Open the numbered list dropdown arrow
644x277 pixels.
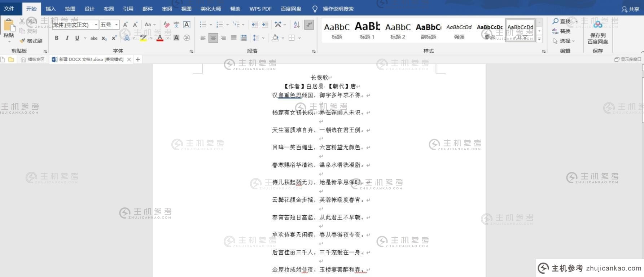click(x=227, y=25)
